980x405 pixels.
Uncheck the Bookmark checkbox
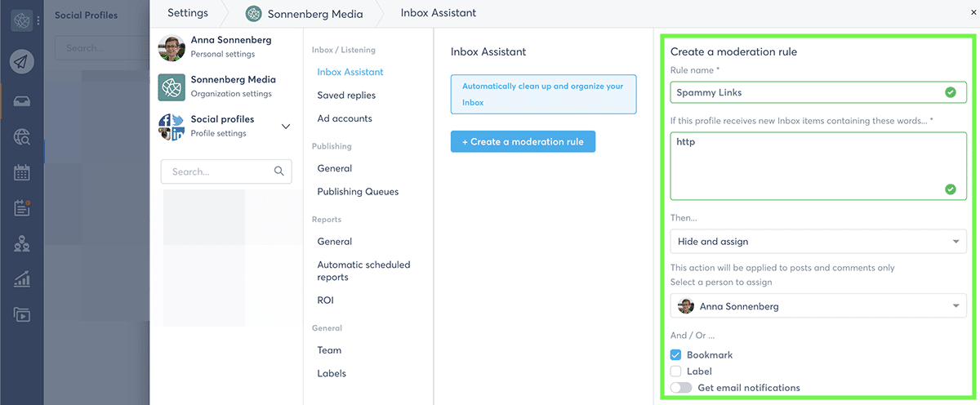pyautogui.click(x=676, y=355)
